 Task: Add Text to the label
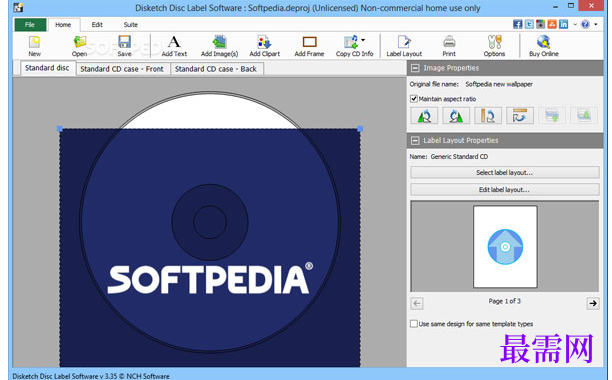pos(174,46)
